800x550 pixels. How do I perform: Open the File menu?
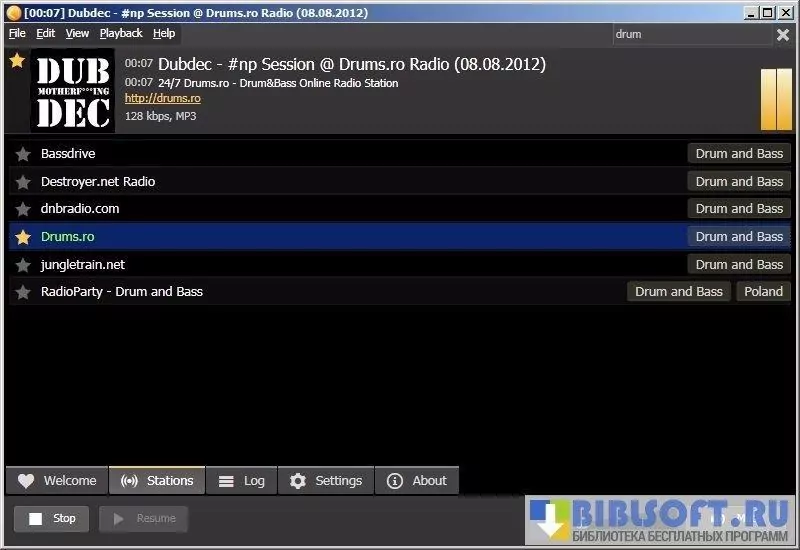tap(17, 33)
